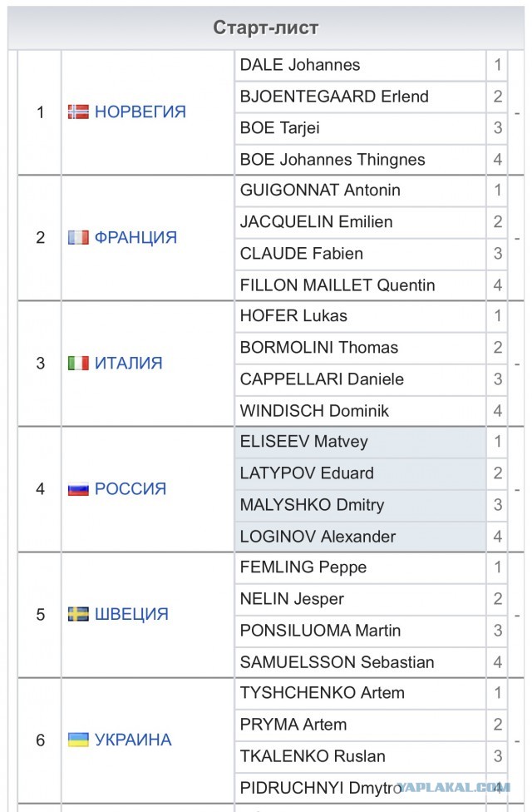Click the Italy flag icon
The height and width of the screenshot is (812, 532).
click(78, 363)
